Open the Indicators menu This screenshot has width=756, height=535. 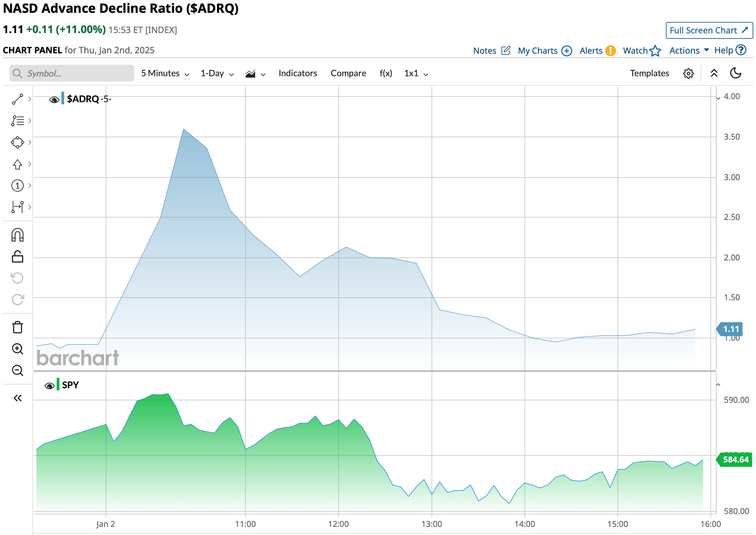(298, 74)
